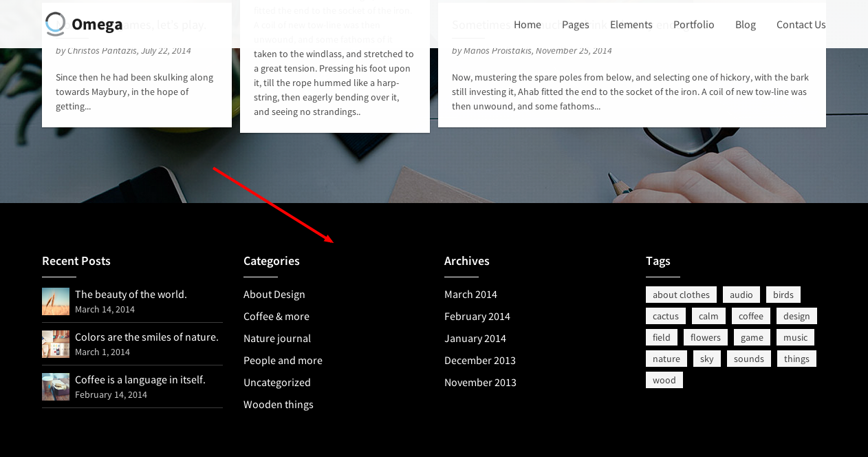The image size is (868, 457).
Task: Open the Elements navigation menu
Action: (x=631, y=25)
